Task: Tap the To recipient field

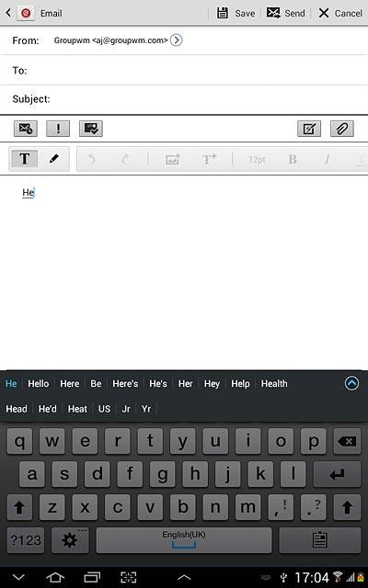Action: point(184,70)
